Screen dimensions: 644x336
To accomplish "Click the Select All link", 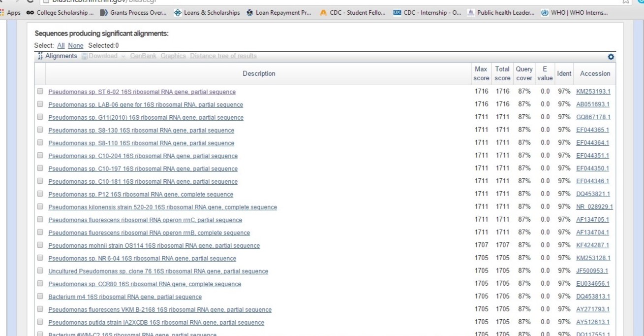I will [61, 45].
